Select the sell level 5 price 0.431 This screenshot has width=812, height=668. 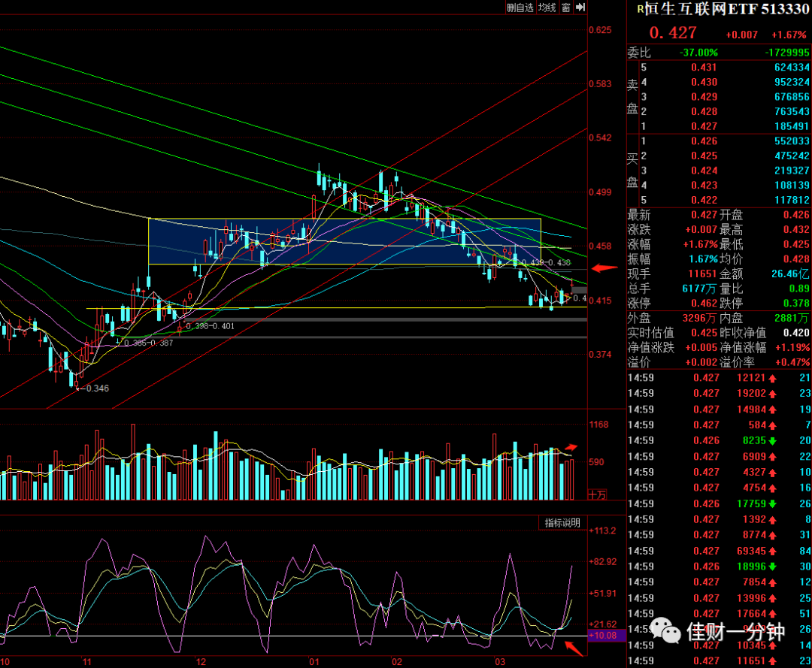click(704, 68)
